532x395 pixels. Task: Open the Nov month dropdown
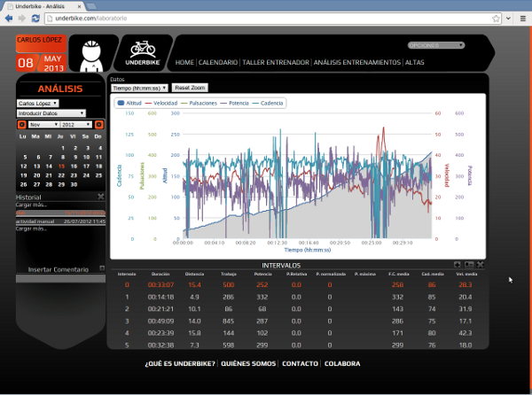[x=43, y=125]
